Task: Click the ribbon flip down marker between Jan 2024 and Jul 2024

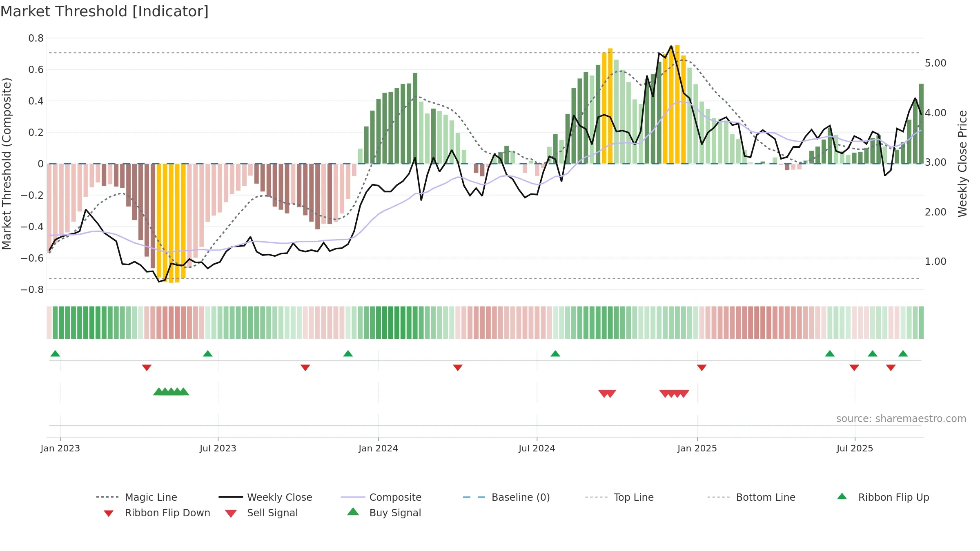Action: click(x=458, y=368)
